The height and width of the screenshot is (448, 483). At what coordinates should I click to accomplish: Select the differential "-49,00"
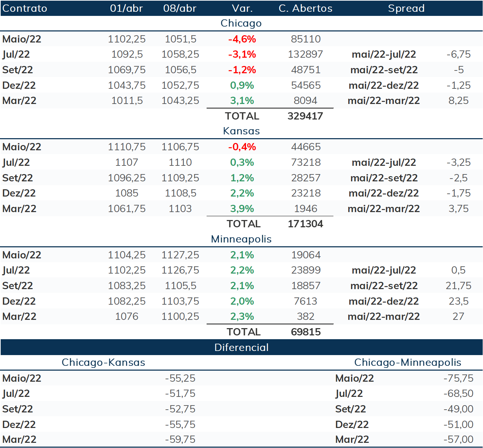(x=458, y=409)
